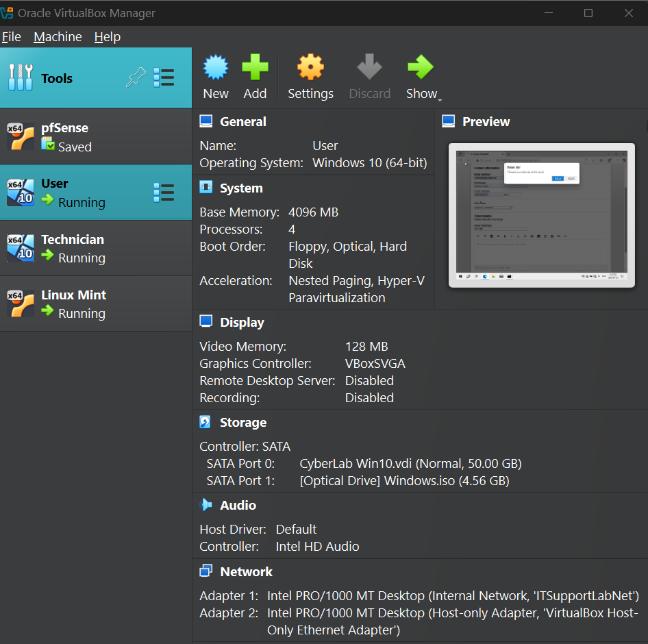The width and height of the screenshot is (648, 644).
Task: Click the 'Floppy, Optical, Hard Disk' boot order value
Action: pos(347,255)
